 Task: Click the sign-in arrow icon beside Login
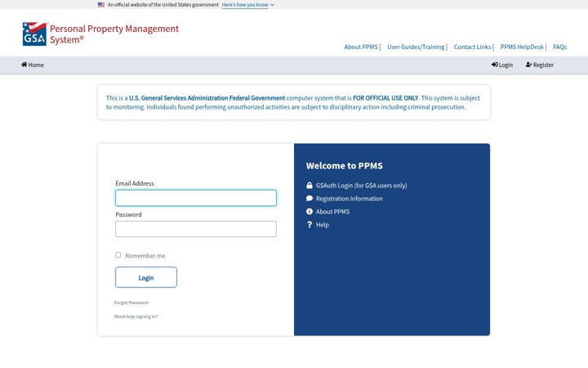pos(495,65)
